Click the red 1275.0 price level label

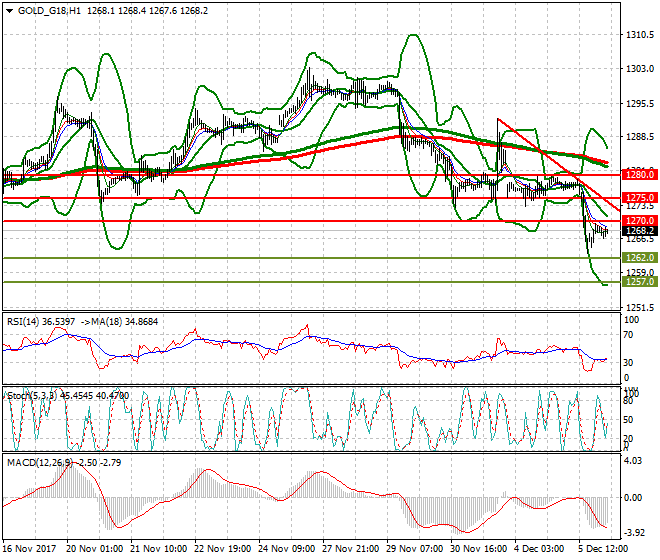(640, 197)
